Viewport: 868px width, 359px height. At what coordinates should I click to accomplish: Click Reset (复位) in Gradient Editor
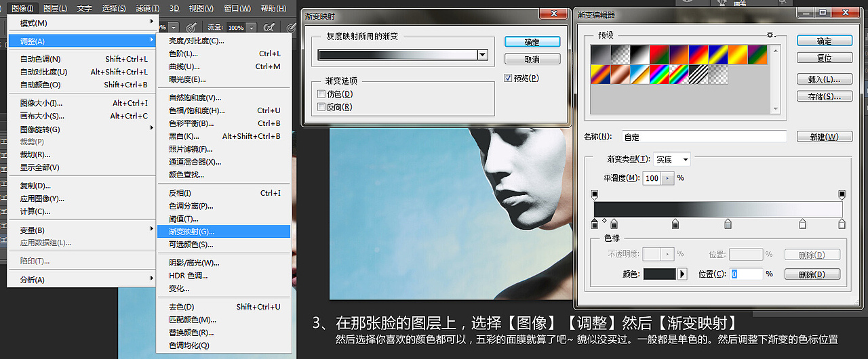824,58
